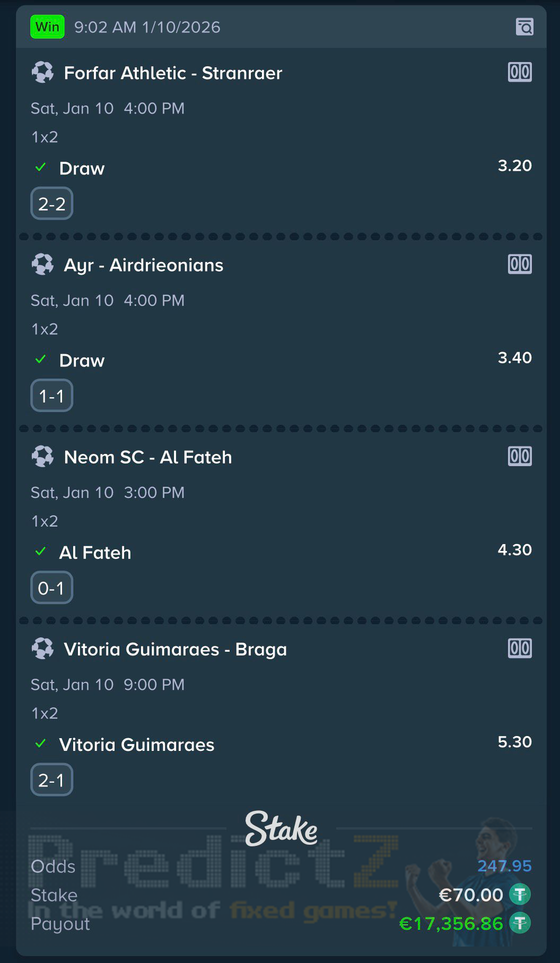560x963 pixels.
Task: Open the scoreboard icon for Ayr - Airdrieonians
Action: point(519,265)
